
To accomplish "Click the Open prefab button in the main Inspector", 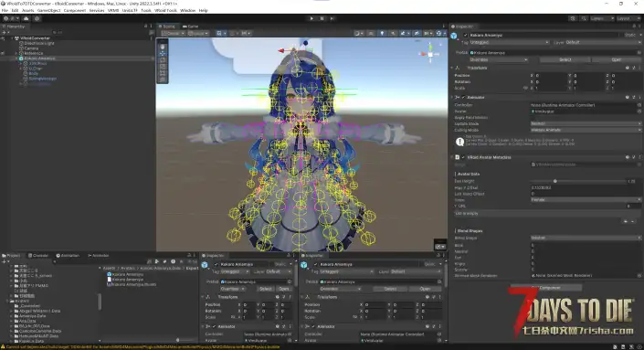I will tap(616, 59).
